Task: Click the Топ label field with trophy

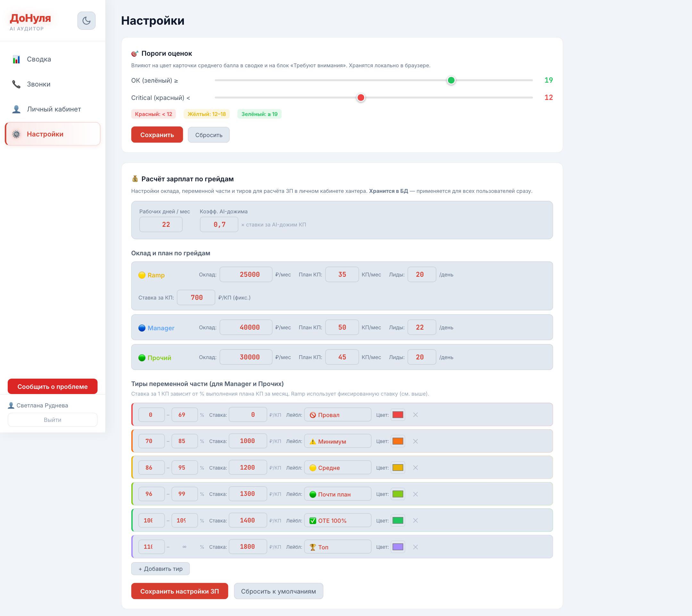Action: point(338,547)
